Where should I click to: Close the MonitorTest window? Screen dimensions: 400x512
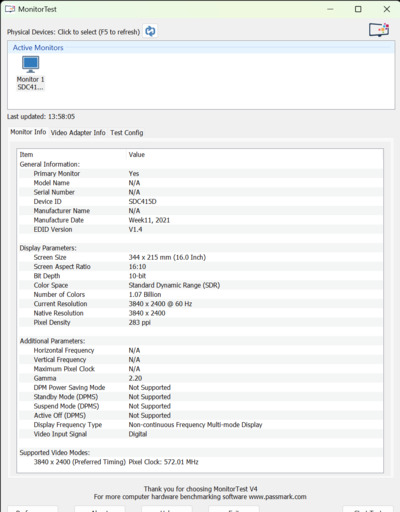pos(387,9)
